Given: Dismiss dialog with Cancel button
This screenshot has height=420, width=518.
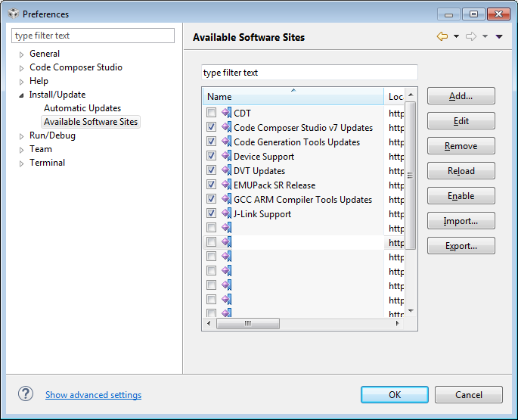Looking at the screenshot, I should point(468,394).
